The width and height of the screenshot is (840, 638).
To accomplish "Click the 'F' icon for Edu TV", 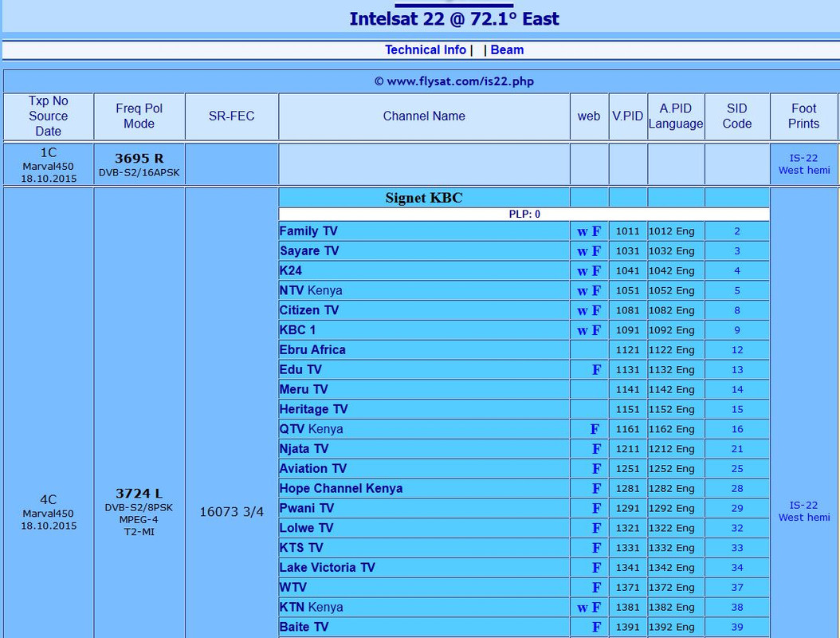I will coord(596,371).
